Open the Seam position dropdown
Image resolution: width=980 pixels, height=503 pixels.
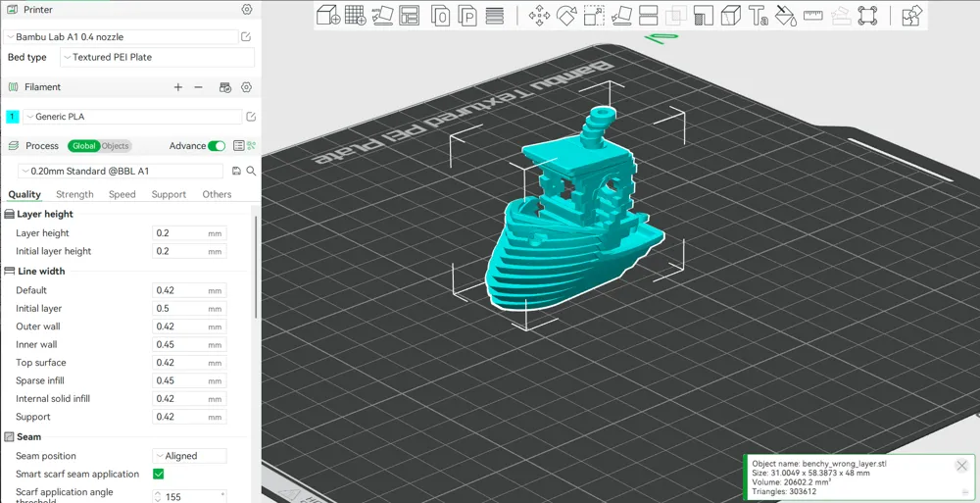pyautogui.click(x=190, y=456)
